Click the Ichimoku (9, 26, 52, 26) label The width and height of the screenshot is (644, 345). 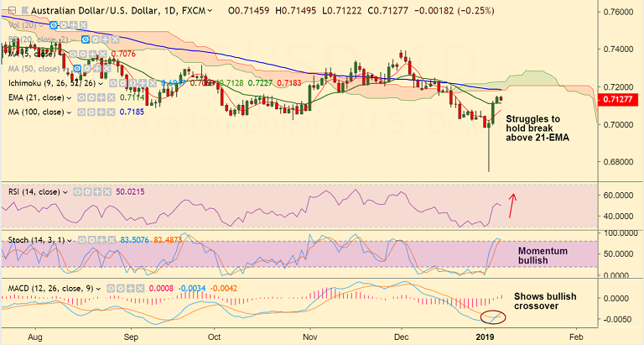pos(52,83)
